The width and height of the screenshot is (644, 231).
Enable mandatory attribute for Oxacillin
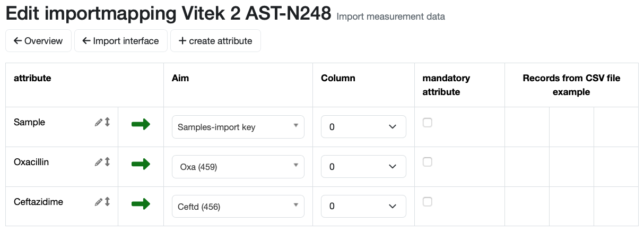pos(428,162)
